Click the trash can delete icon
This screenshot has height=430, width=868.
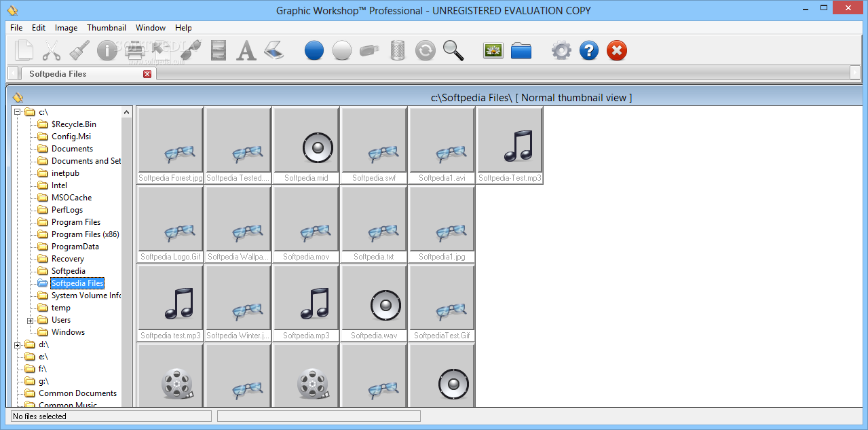(x=398, y=50)
